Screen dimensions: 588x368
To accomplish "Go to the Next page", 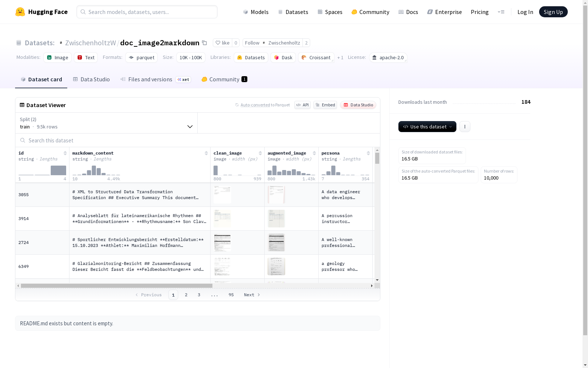I will 252,295.
